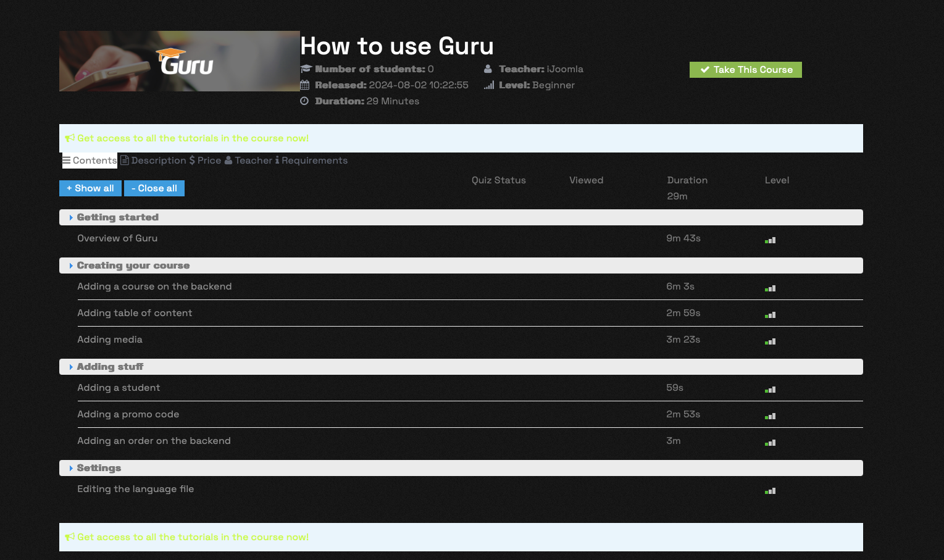The width and height of the screenshot is (944, 560).
Task: Click the - Close all button
Action: coord(154,188)
